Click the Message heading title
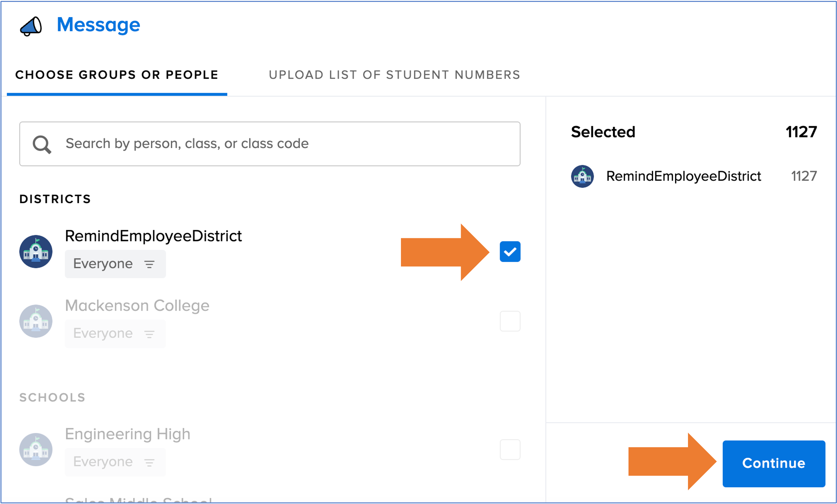Viewport: 837px width, 504px height. coord(98,25)
